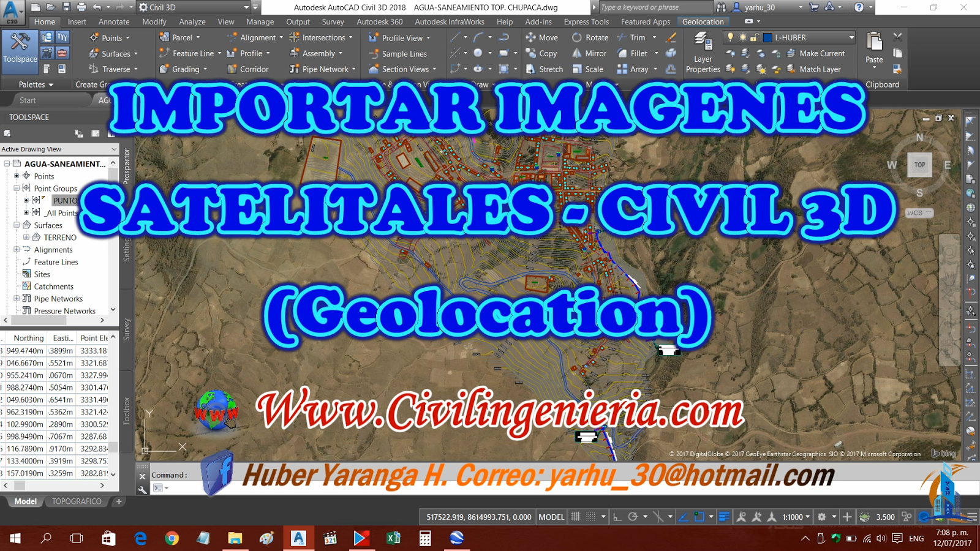Toggle MODEL space button in status bar
The width and height of the screenshot is (980, 551).
point(551,517)
